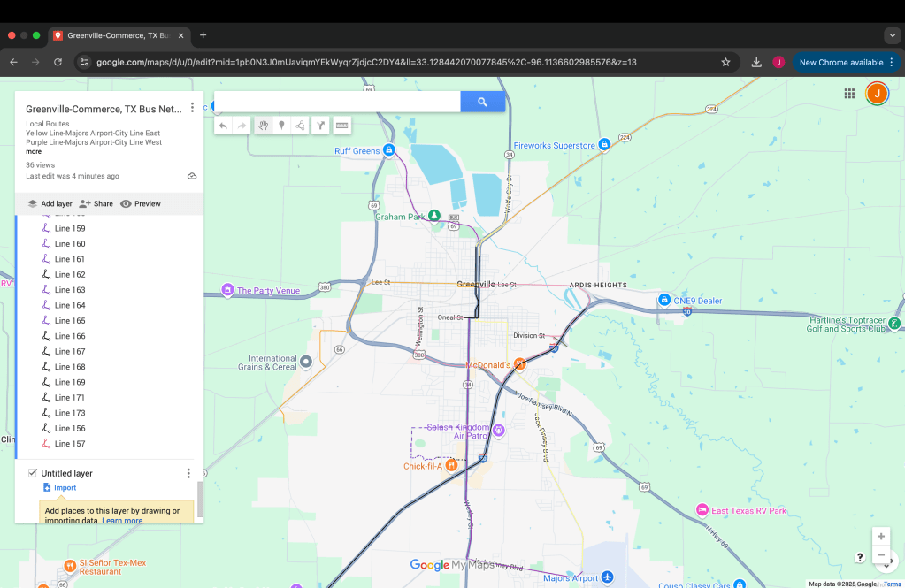This screenshot has height=588, width=905.
Task: Zoom in with the plus button
Action: tap(880, 537)
